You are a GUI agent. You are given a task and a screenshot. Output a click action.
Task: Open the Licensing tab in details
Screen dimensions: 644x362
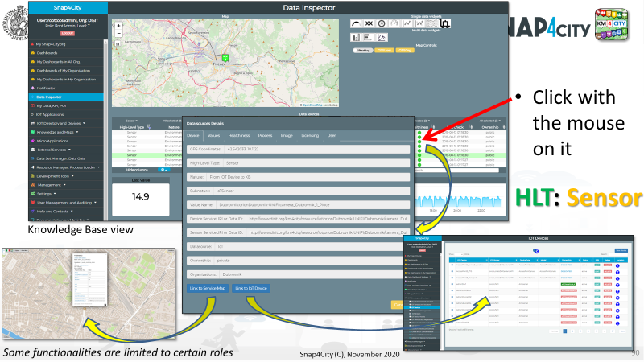tap(310, 135)
